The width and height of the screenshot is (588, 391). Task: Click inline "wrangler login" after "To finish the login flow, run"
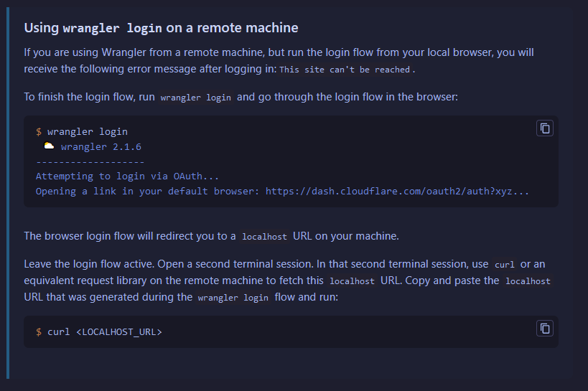pyautogui.click(x=196, y=98)
